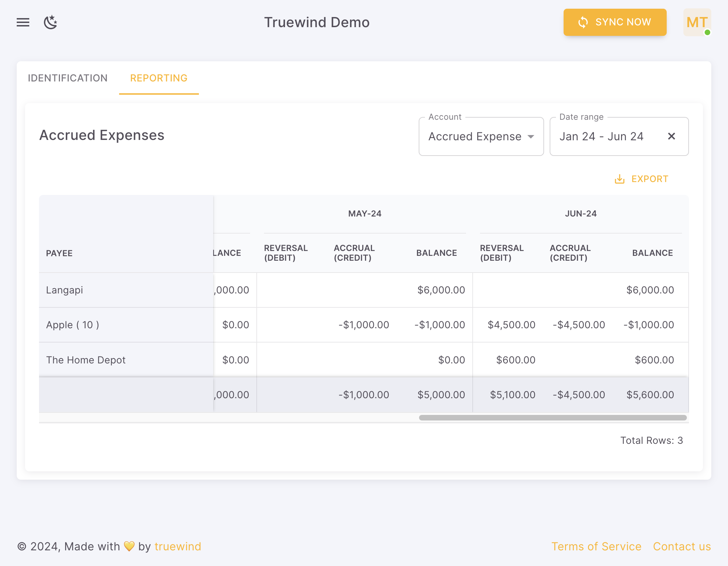
Task: Click the PAYEE column header
Action: [x=59, y=253]
